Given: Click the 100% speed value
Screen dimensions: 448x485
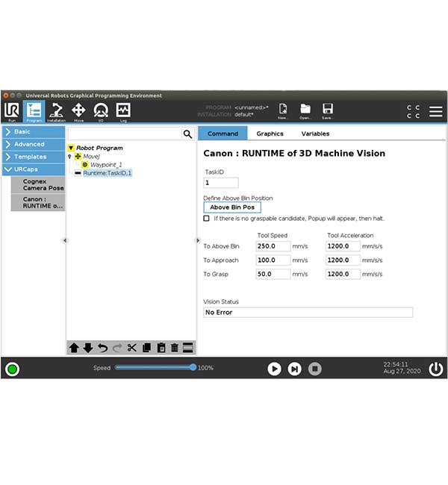Looking at the screenshot, I should tap(205, 368).
